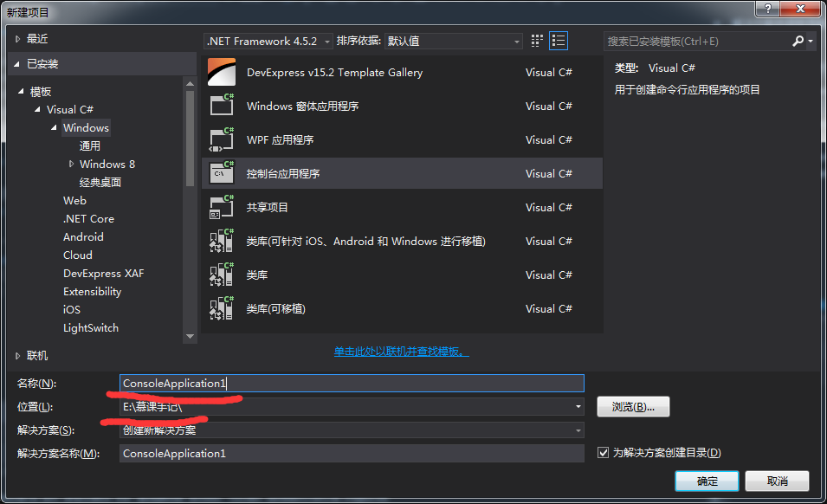Select the Android template category
Screen dimensions: 827x504
click(83, 236)
